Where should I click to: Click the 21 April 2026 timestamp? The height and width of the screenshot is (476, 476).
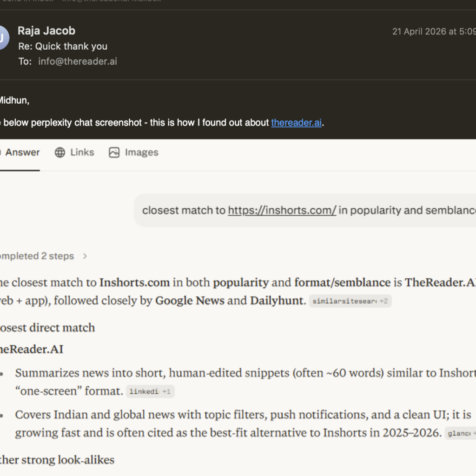click(x=433, y=32)
